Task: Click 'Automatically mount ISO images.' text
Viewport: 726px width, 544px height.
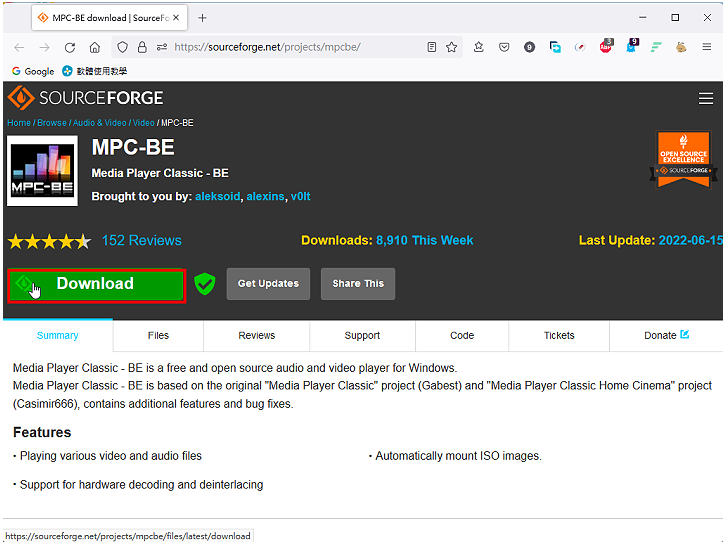Action: [x=458, y=456]
